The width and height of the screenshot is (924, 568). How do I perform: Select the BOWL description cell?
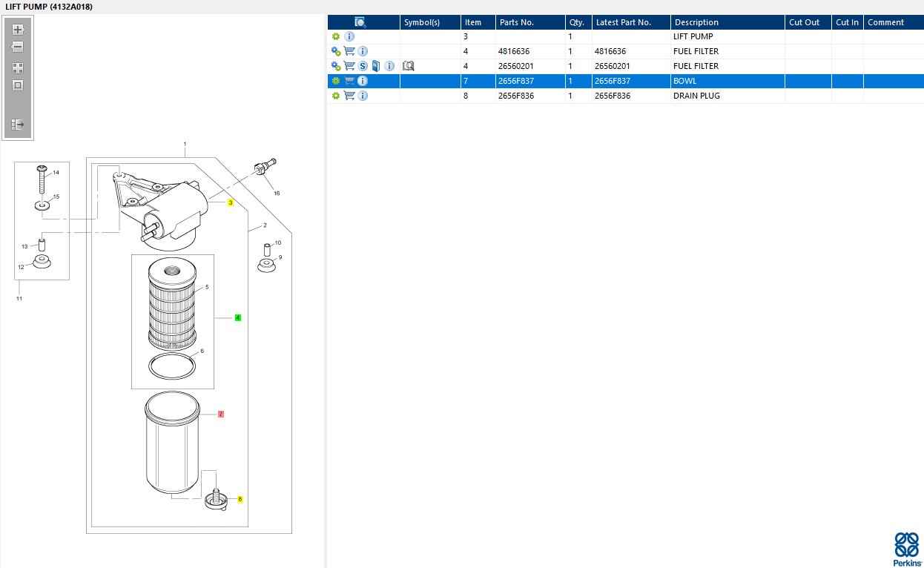[727, 81]
